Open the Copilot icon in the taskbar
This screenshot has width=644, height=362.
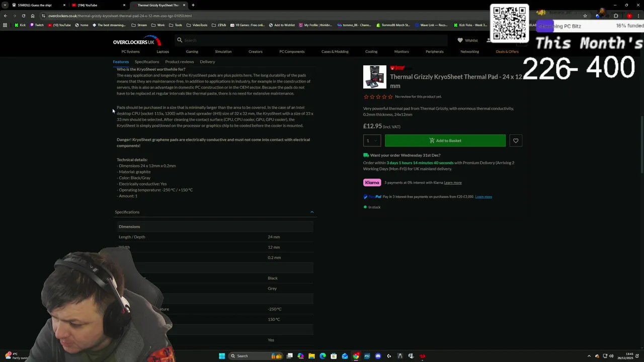(x=300, y=356)
